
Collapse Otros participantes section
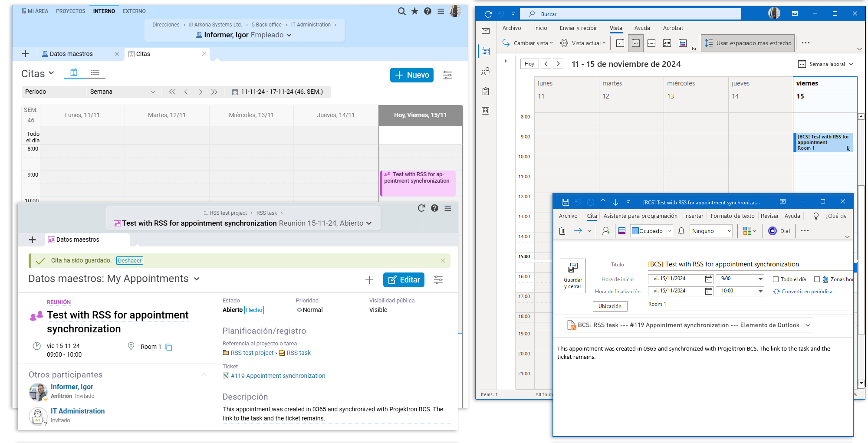(x=204, y=374)
